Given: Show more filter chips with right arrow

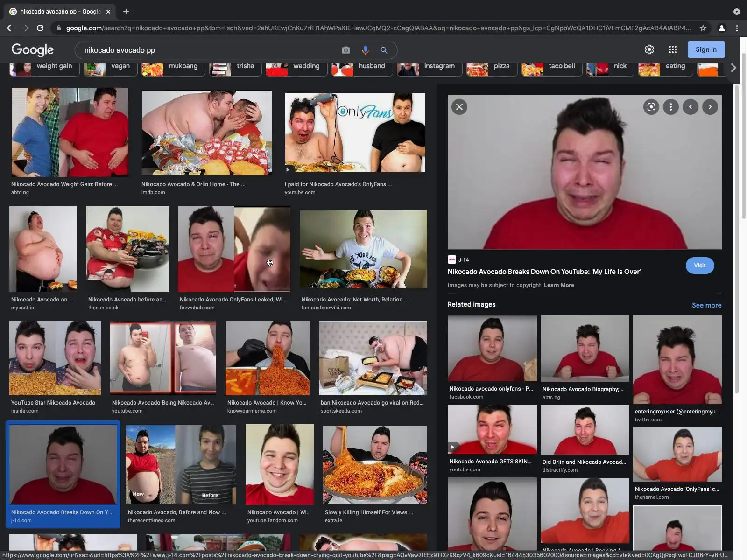Looking at the screenshot, I should 733,68.
